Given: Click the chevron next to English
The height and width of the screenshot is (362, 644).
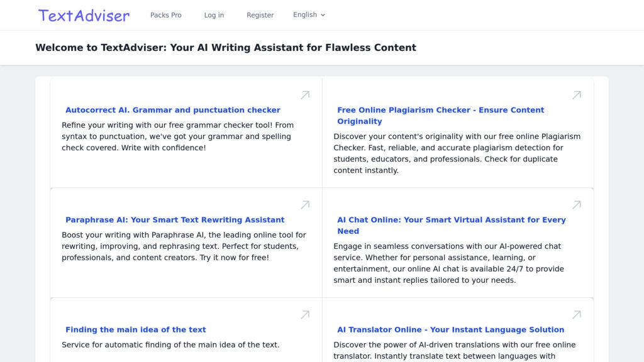Looking at the screenshot, I should [x=323, y=15].
